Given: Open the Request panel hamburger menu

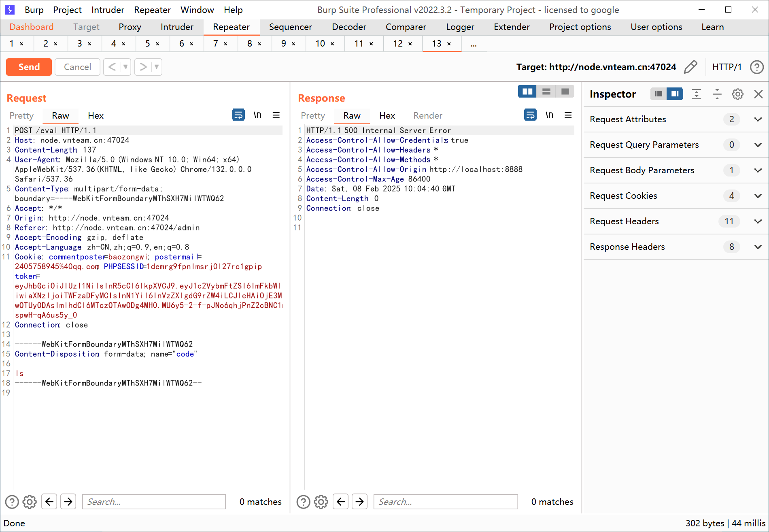Looking at the screenshot, I should [276, 115].
